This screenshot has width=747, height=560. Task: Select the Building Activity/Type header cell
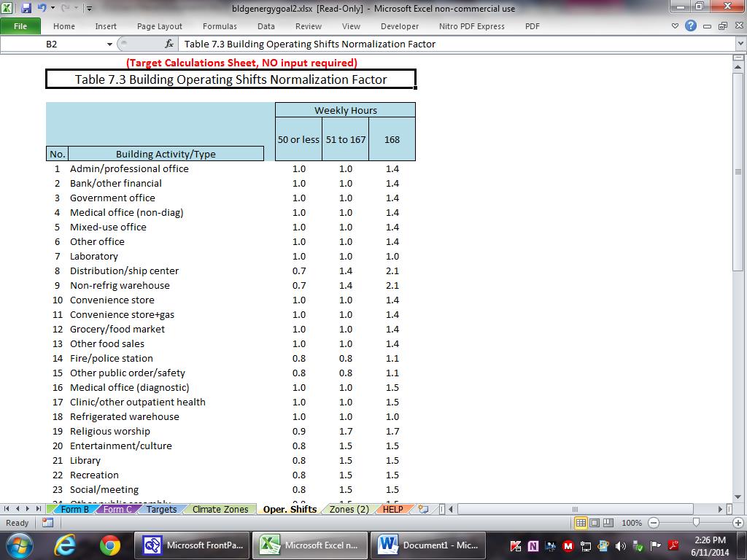click(166, 154)
